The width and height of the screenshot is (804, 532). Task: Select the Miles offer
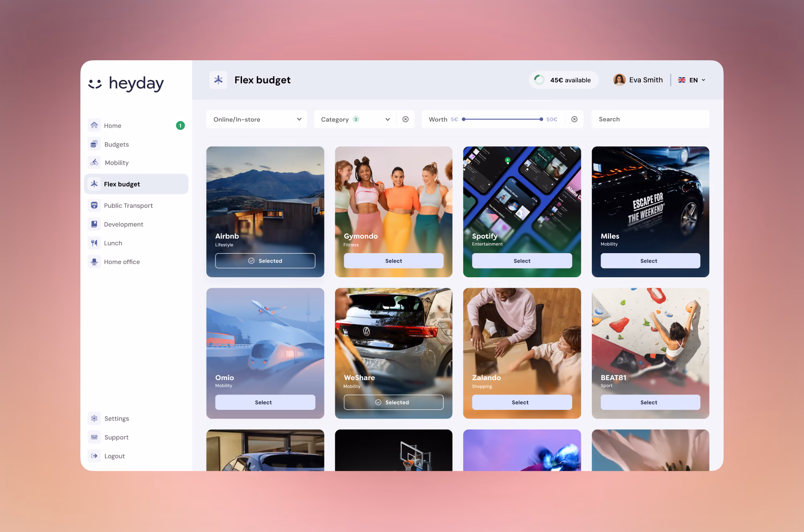(x=650, y=261)
